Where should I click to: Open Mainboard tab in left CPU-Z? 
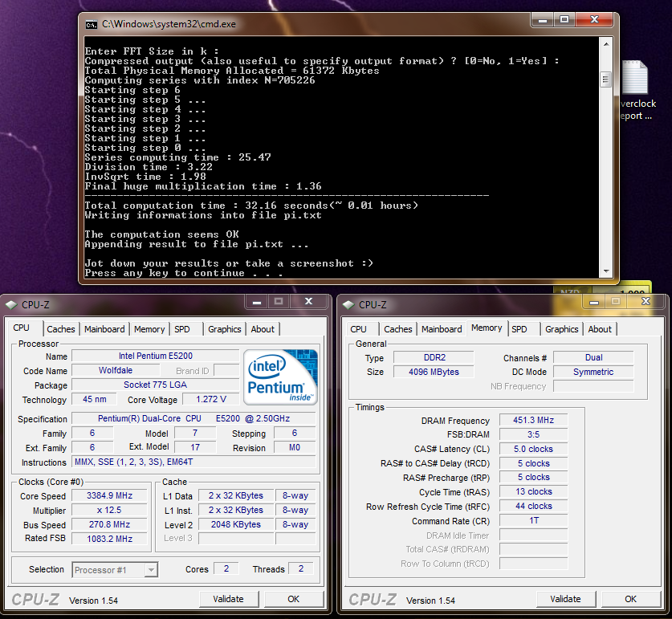(x=104, y=329)
